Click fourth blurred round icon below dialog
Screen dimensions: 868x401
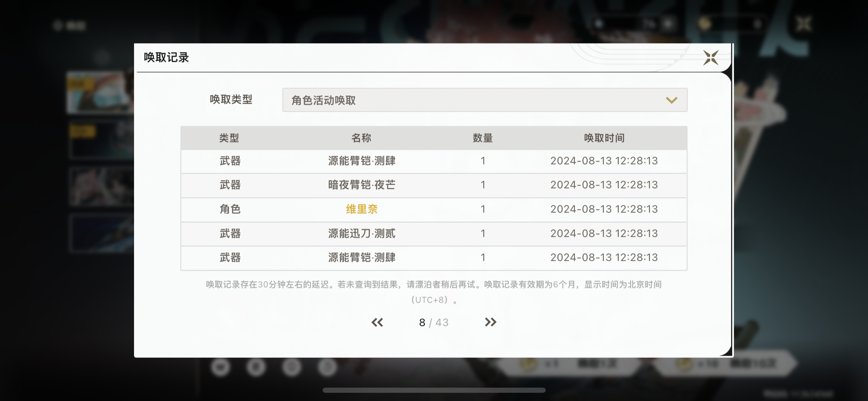click(x=327, y=367)
